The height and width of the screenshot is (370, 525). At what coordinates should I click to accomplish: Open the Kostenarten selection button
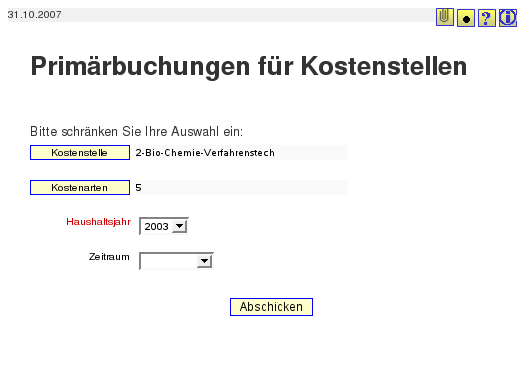click(x=80, y=188)
